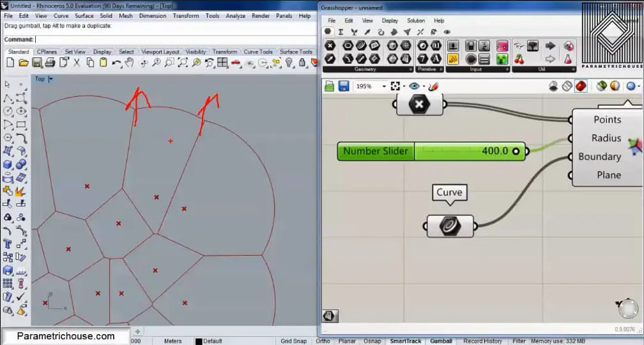
Task: Click the Radius input of Voronoi component
Action: (606, 138)
